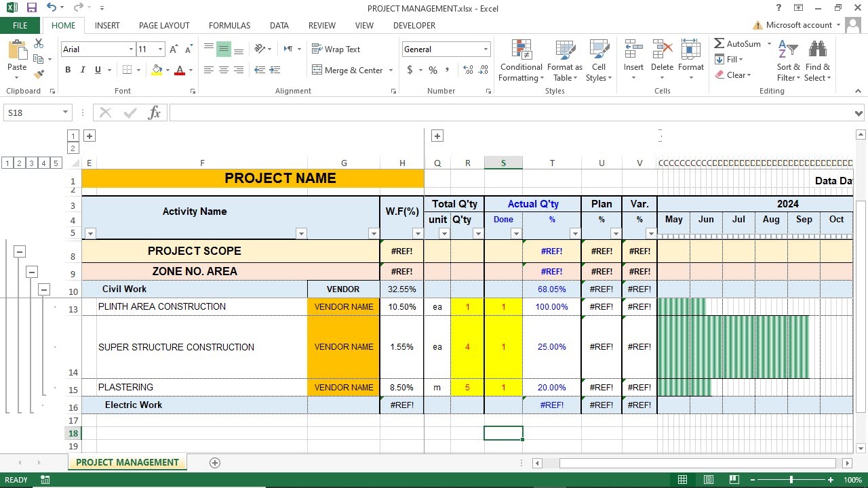Collapse the Civil Work outline group
This screenshot has height=488, width=868.
[x=44, y=289]
